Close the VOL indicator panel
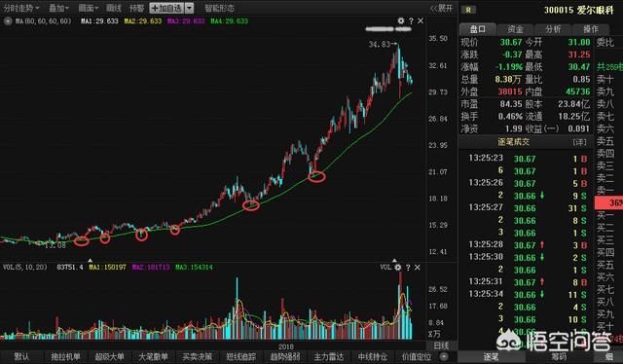The width and height of the screenshot is (623, 364). pos(418,268)
